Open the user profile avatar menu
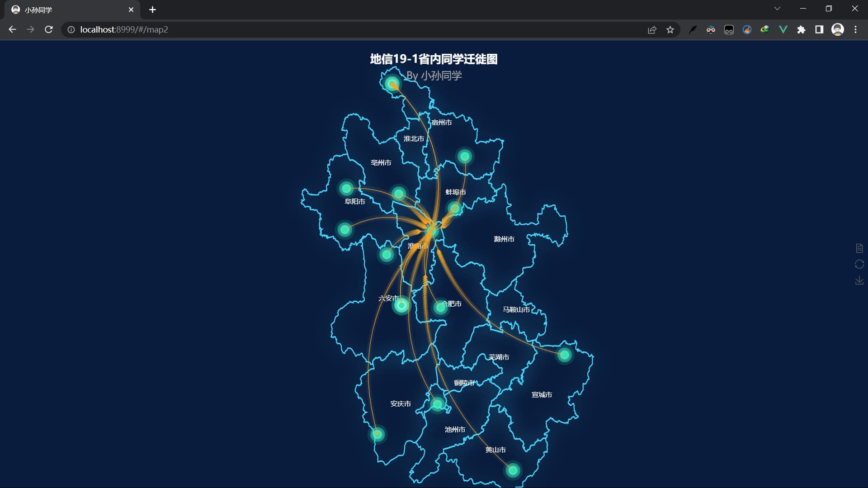868x488 pixels. click(838, 30)
